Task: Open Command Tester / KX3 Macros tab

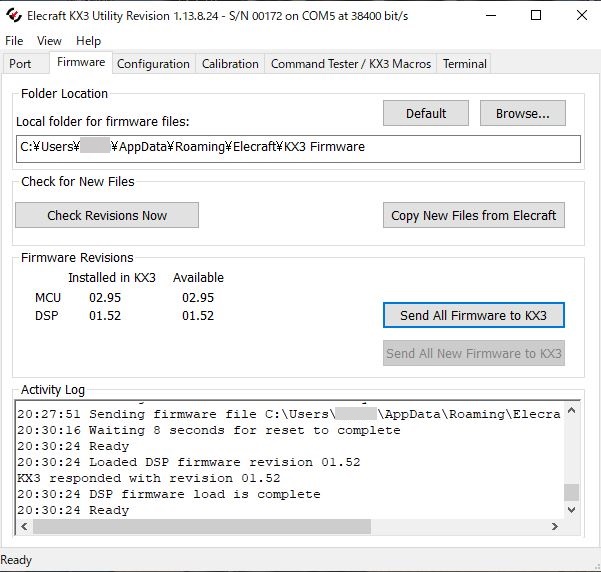Action: 351,64
